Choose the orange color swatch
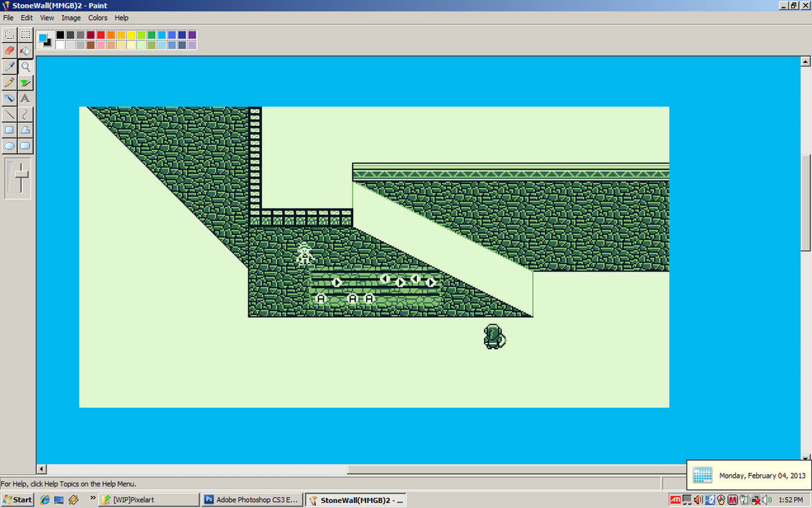The image size is (812, 508). (x=111, y=34)
